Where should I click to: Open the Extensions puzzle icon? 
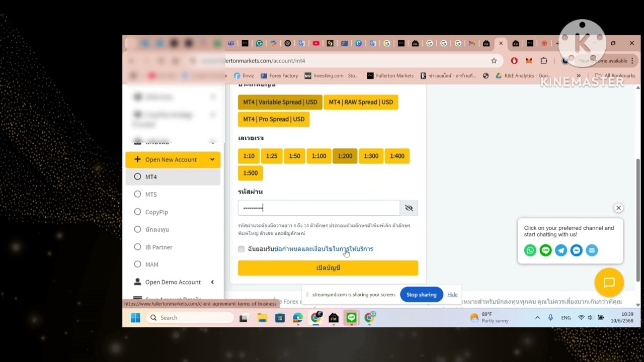tap(544, 61)
